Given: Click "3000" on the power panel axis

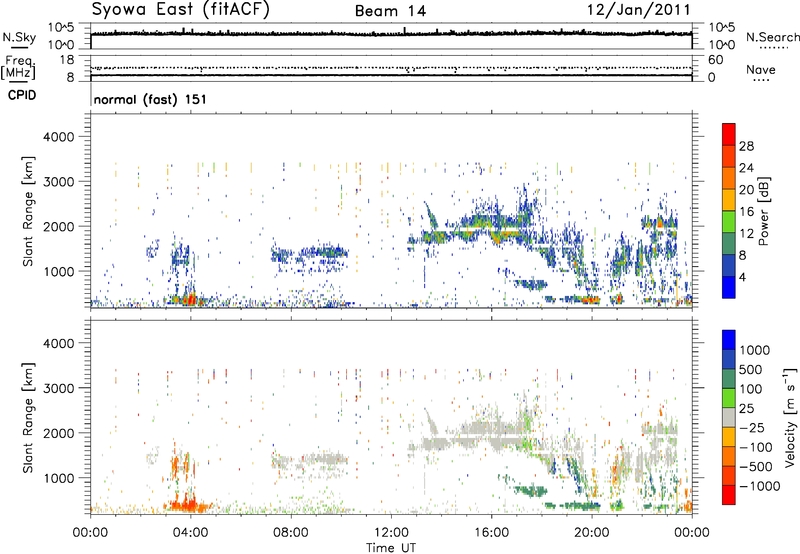Looking at the screenshot, I should (58, 182).
